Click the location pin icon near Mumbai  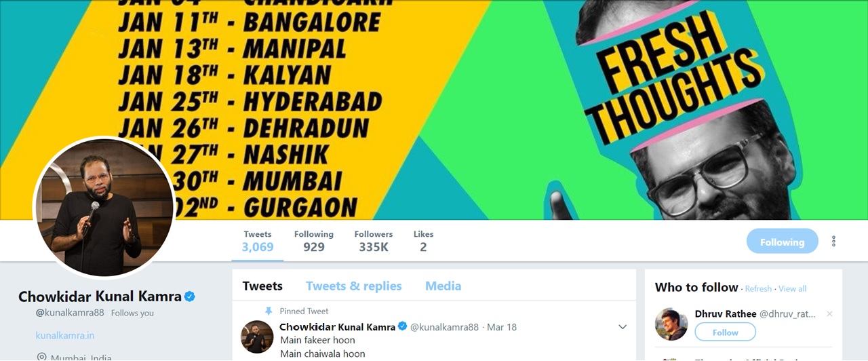[x=41, y=356]
